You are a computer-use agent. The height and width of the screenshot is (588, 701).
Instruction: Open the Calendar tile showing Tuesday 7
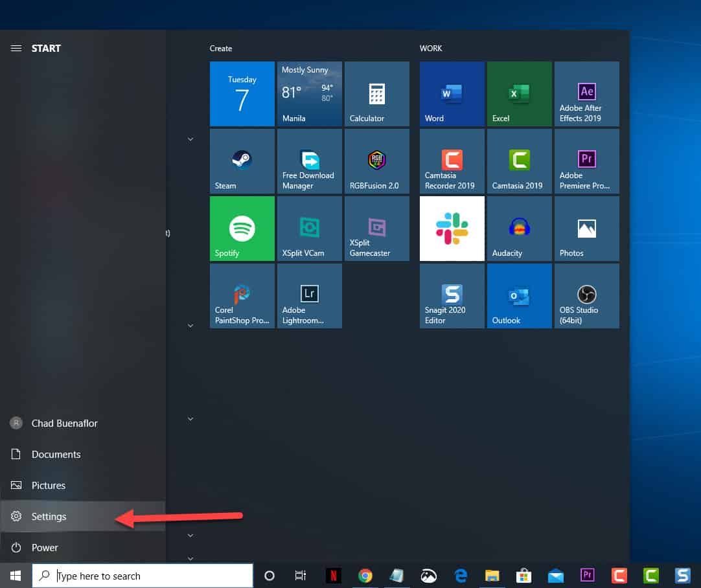click(242, 94)
